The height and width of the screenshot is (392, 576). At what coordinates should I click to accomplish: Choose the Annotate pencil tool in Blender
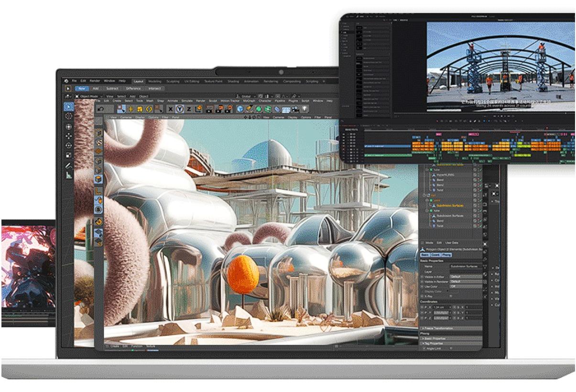pos(69,165)
